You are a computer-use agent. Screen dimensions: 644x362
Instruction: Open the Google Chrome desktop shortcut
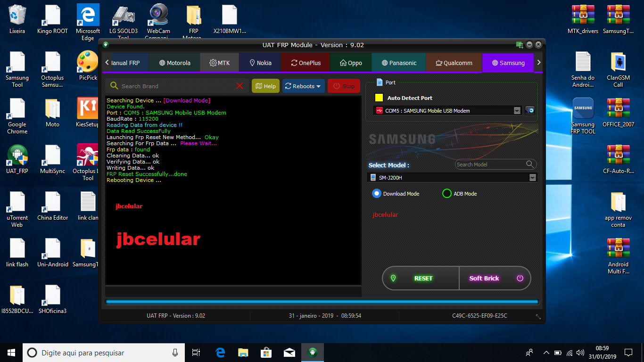point(17,116)
